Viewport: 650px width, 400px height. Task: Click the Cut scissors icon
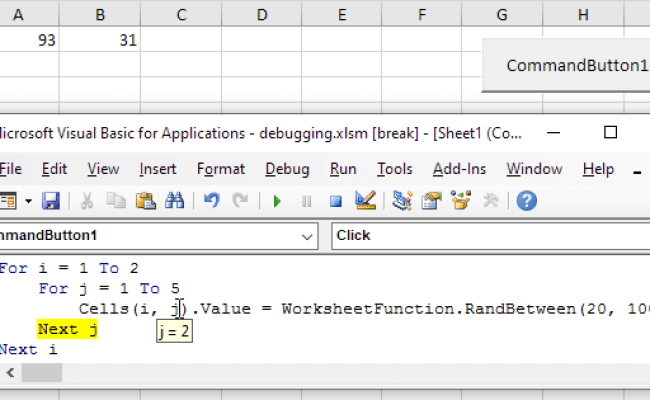coord(87,201)
